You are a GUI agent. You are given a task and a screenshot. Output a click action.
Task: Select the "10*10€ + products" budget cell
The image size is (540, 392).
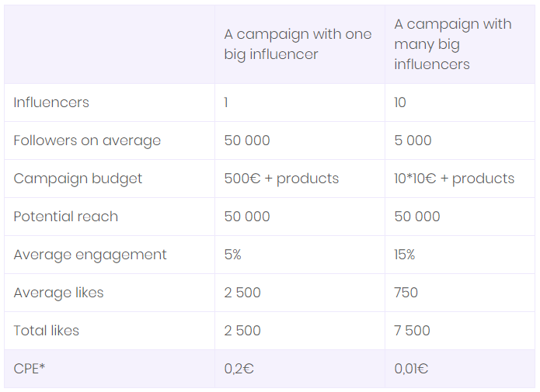[x=454, y=179]
